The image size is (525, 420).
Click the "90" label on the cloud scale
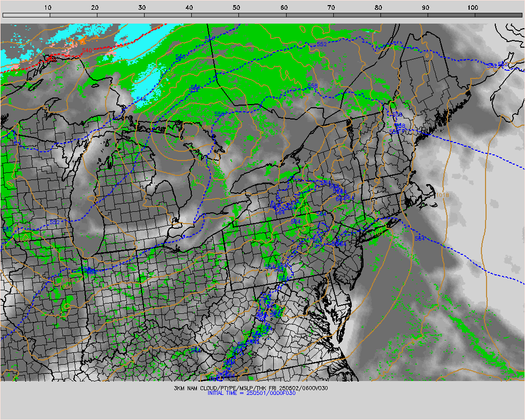click(x=426, y=7)
